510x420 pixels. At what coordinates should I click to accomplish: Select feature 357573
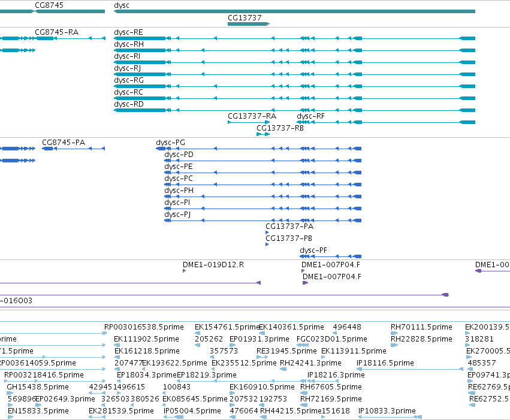224,351
